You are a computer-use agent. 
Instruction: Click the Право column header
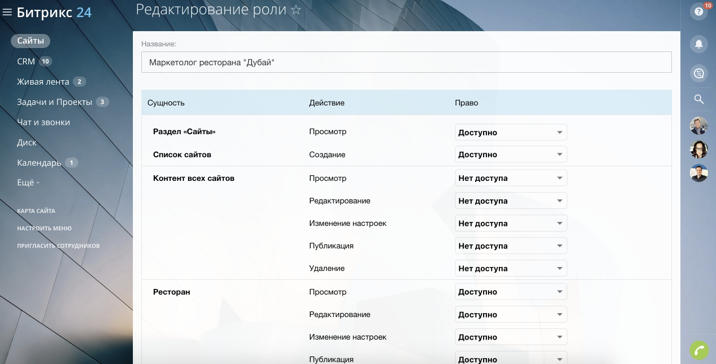[466, 103]
